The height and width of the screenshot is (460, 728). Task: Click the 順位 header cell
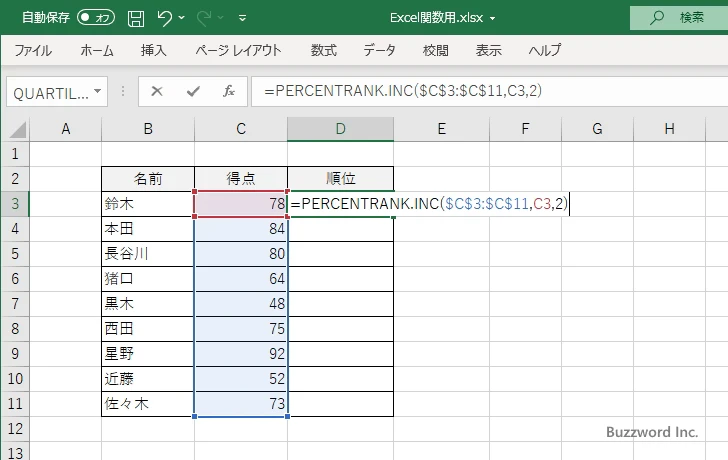340,179
